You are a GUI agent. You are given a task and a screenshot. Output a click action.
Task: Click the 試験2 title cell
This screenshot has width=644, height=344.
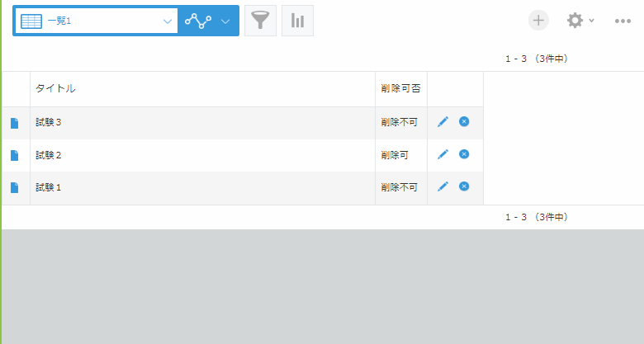[x=50, y=155]
